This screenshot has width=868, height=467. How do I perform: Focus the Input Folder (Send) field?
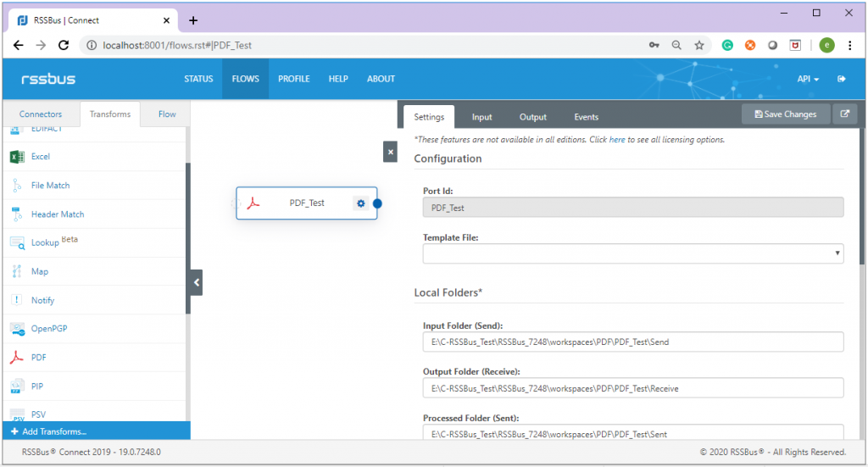click(x=632, y=342)
